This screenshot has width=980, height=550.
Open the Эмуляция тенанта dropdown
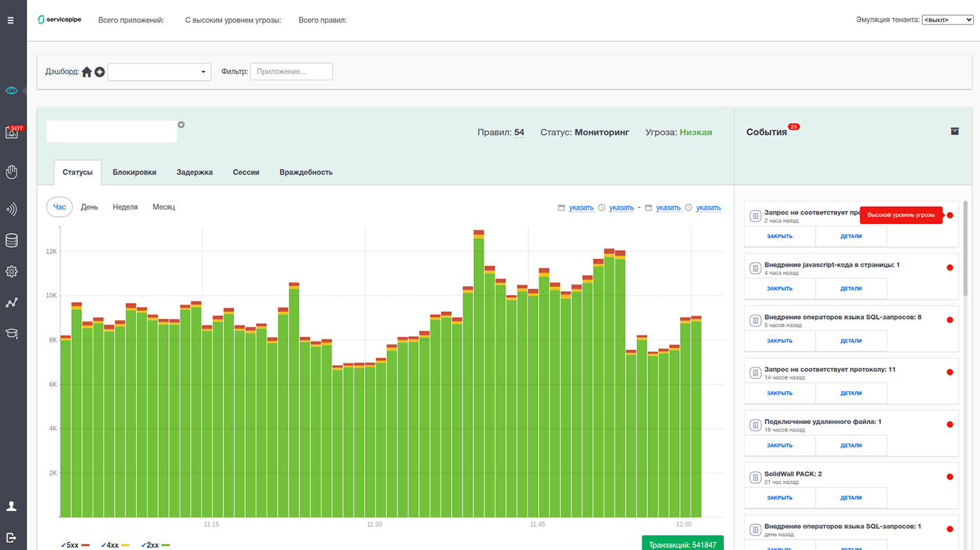pyautogui.click(x=947, y=20)
